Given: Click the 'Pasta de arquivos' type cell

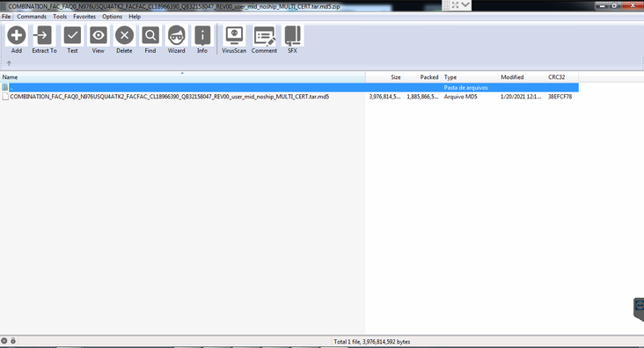Looking at the screenshot, I should (465, 87).
